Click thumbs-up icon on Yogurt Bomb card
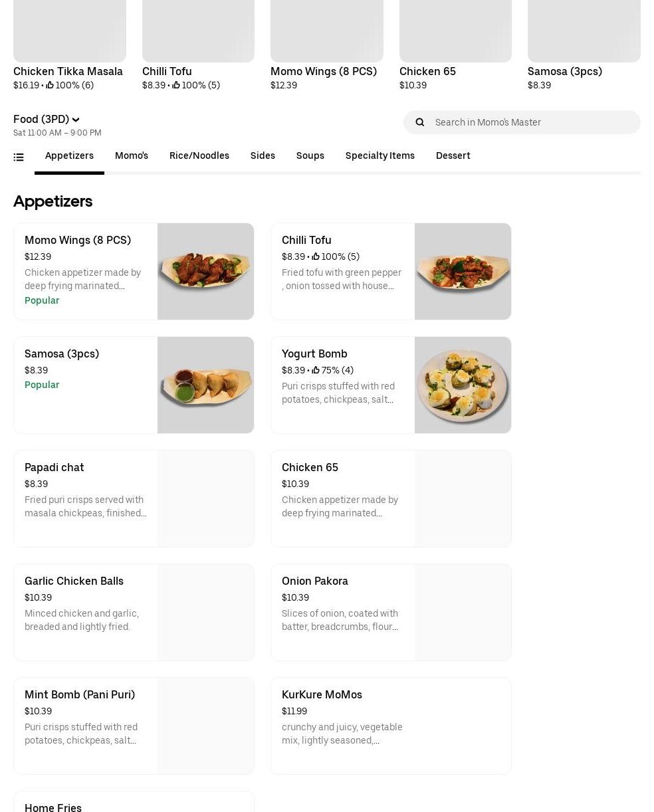Image resolution: width=654 pixels, height=812 pixels. (316, 370)
